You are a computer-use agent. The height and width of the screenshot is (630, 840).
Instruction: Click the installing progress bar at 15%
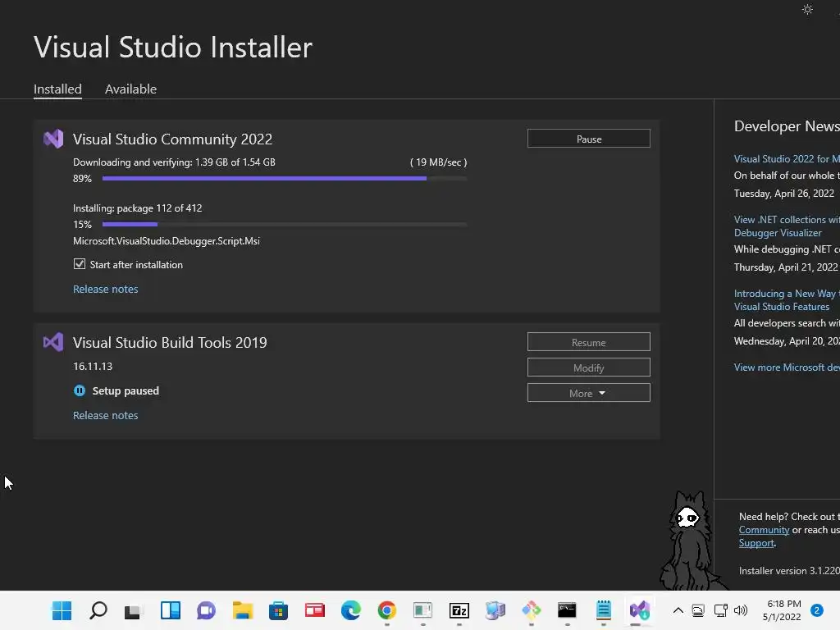pyautogui.click(x=285, y=225)
